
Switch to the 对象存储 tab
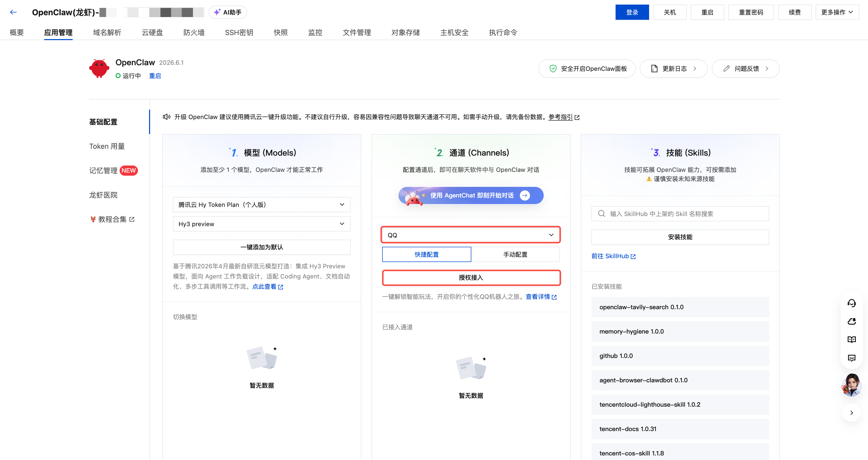pos(405,32)
